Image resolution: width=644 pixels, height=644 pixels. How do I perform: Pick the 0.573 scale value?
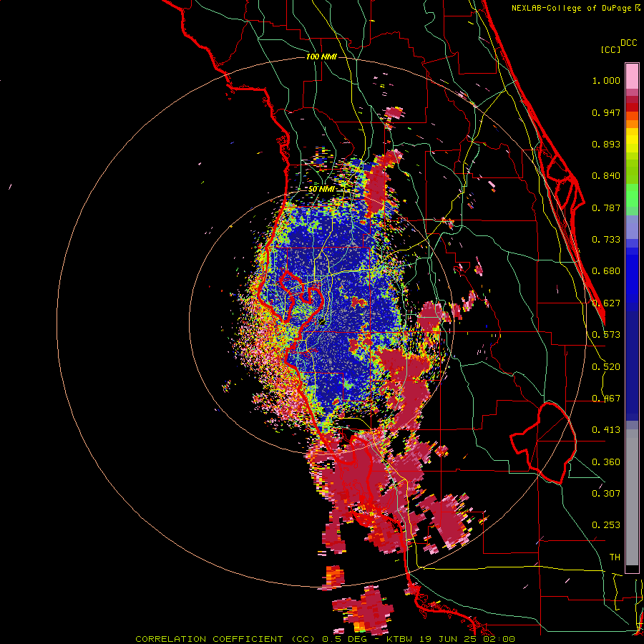[x=606, y=335]
